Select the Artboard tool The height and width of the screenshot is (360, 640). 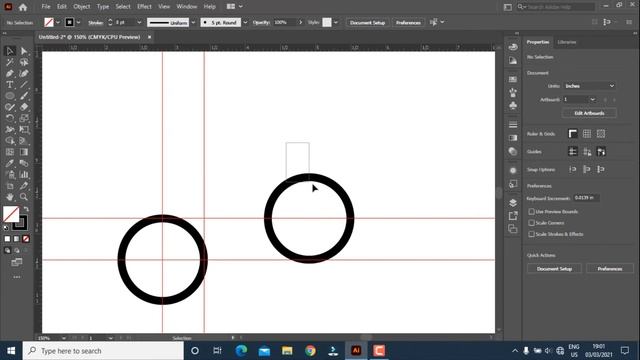10,186
